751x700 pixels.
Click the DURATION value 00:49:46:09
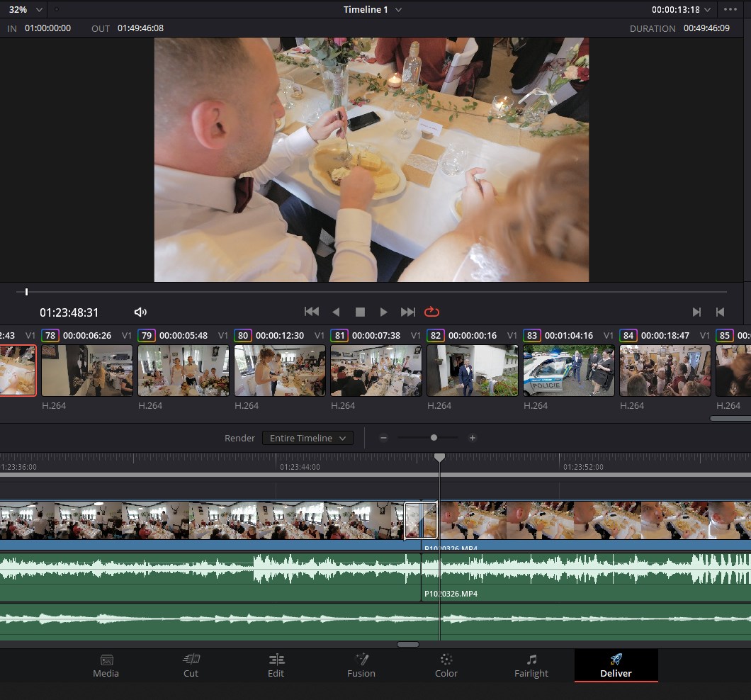(706, 28)
